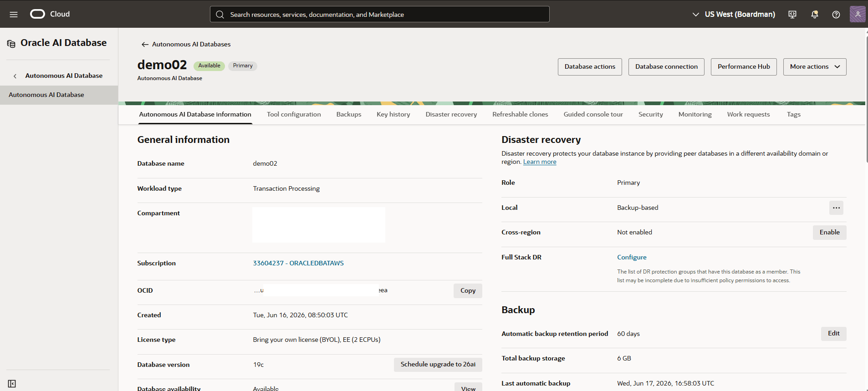868x391 pixels.
Task: Open the hamburger navigation menu
Action: pos(14,14)
